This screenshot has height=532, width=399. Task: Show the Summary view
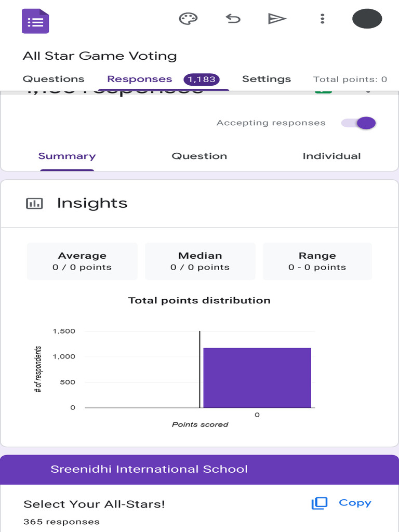67,156
